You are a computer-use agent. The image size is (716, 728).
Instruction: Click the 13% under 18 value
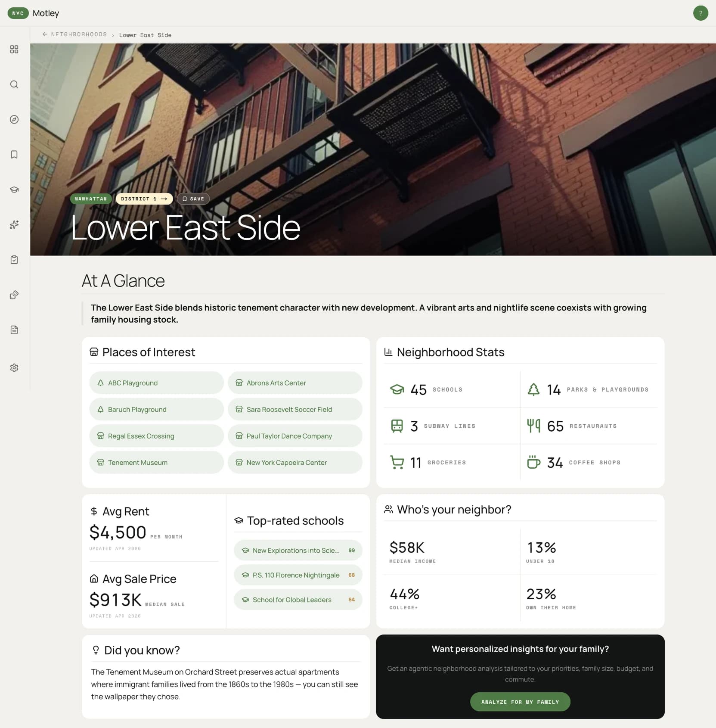point(541,548)
